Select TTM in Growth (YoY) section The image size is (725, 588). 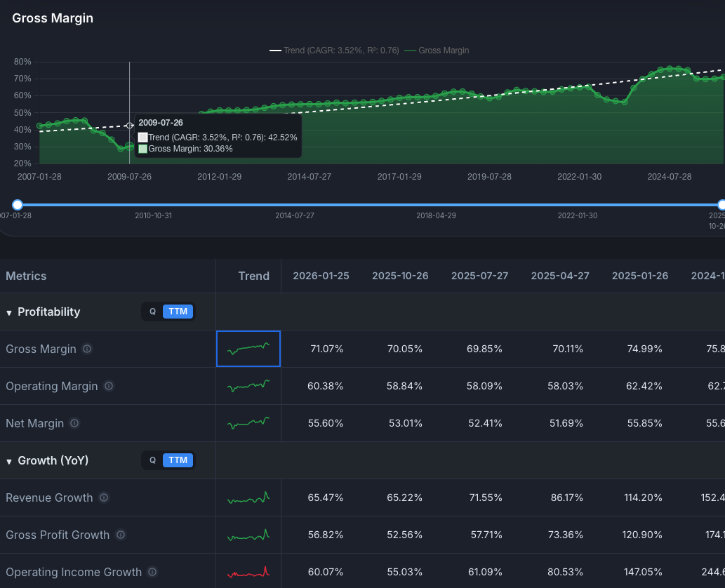tap(178, 460)
